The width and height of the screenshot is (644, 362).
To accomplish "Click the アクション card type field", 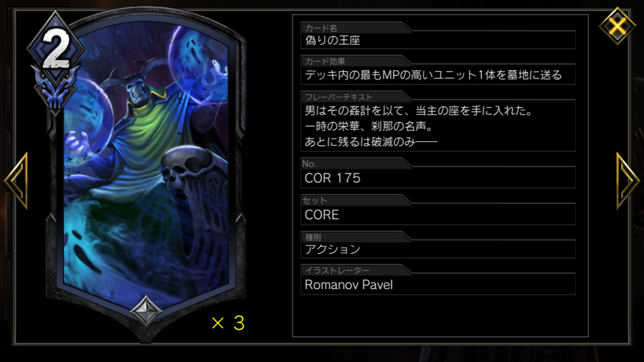I will (x=438, y=249).
